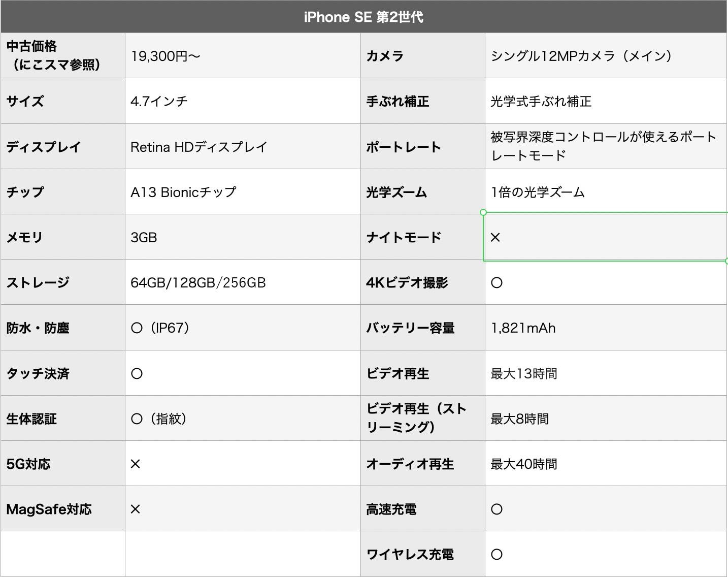Click the MagSafe対応 label cell
Viewport: 728px width, 578px height.
coord(63,508)
